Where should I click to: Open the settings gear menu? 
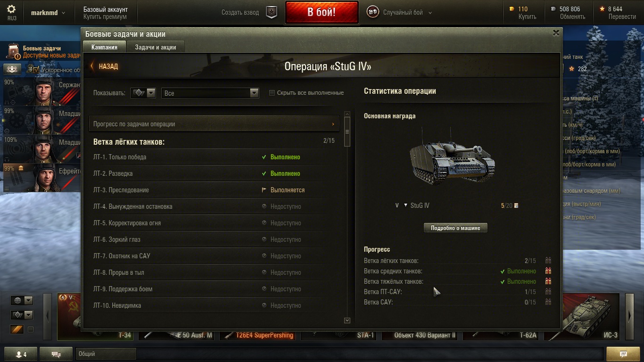[11, 9]
